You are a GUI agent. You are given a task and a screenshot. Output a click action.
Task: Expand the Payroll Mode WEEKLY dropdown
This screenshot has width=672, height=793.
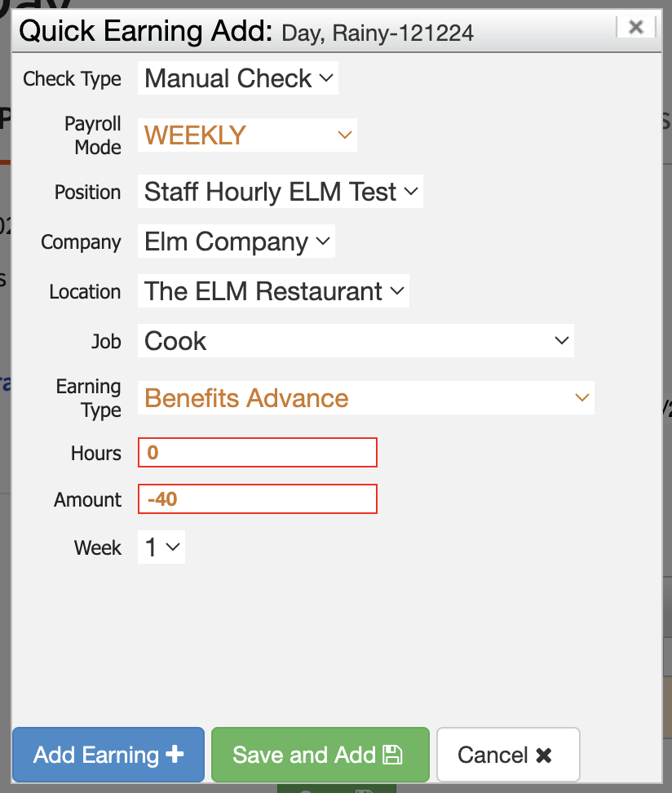[x=246, y=135]
